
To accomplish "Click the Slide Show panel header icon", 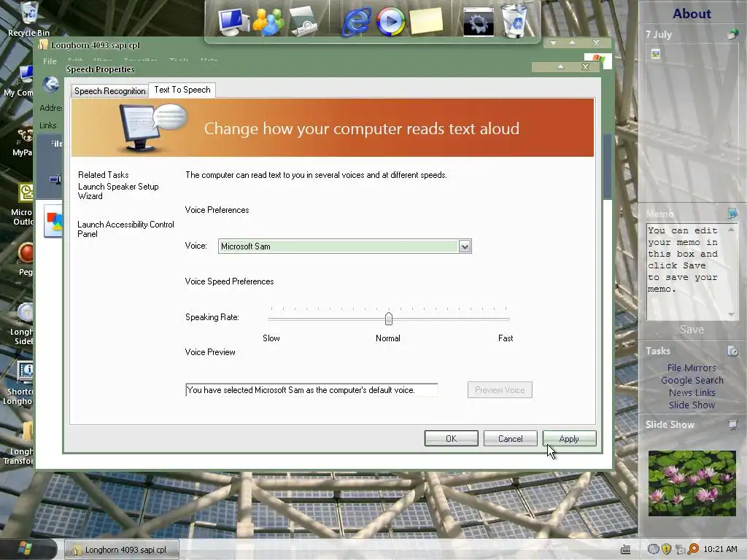I will click(x=732, y=424).
